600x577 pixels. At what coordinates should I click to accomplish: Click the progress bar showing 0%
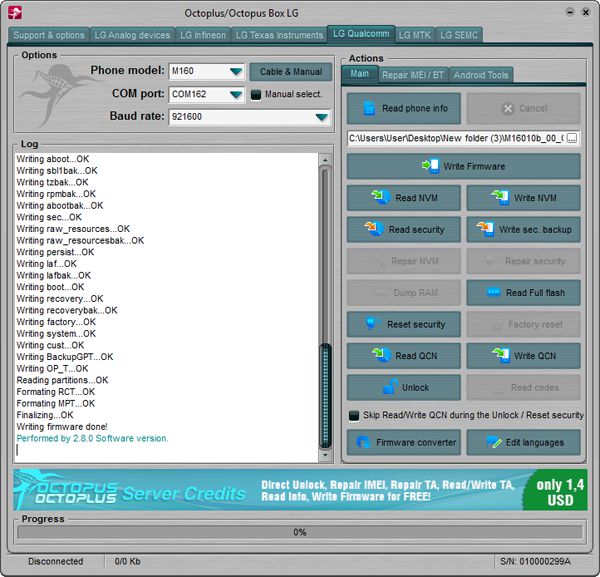point(300,532)
